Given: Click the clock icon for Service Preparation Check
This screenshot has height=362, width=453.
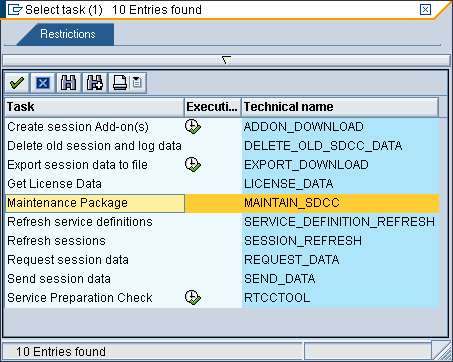Looking at the screenshot, I should tap(193, 298).
